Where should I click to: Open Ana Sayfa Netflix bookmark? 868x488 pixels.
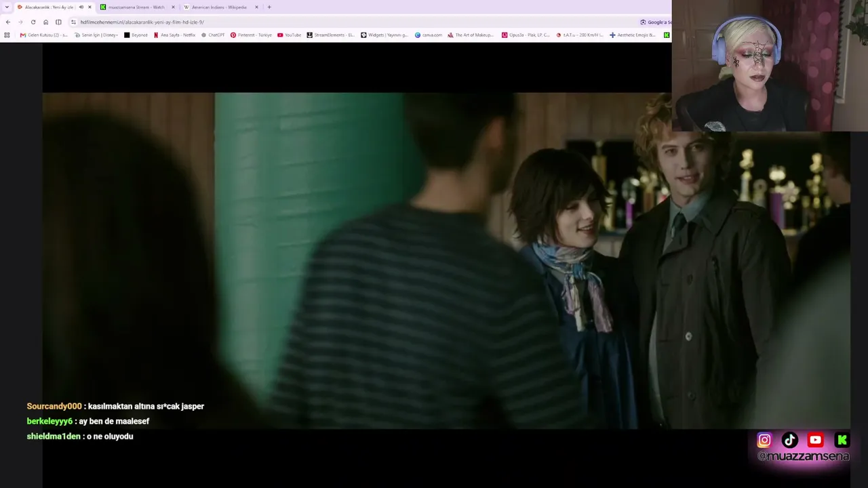pyautogui.click(x=175, y=35)
